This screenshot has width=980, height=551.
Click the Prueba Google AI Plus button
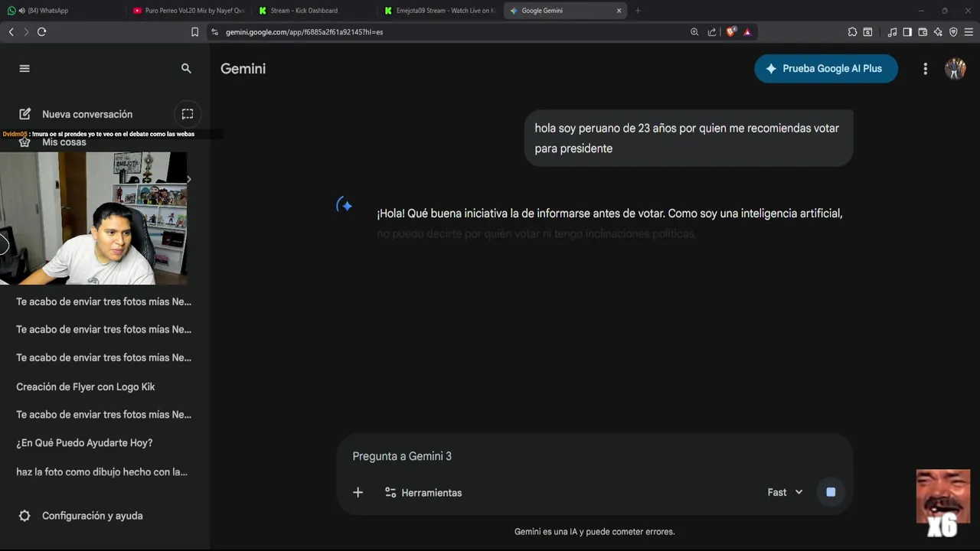coord(826,68)
